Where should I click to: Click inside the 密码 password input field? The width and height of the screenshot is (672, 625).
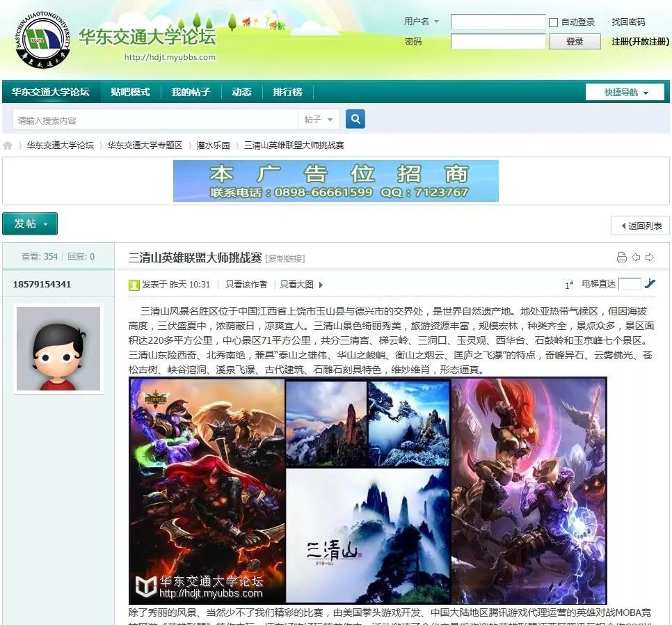pyautogui.click(x=498, y=42)
